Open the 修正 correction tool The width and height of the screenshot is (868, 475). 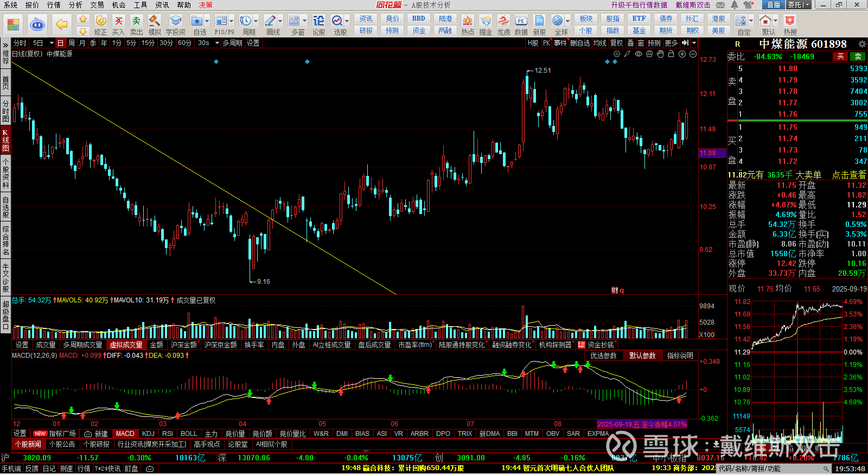(x=101, y=21)
